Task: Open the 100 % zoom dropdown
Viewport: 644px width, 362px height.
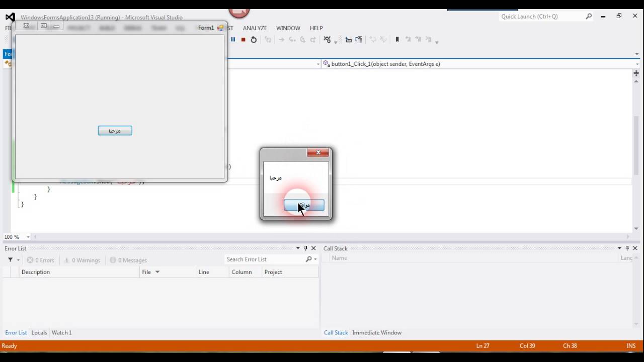Action: pos(28,237)
